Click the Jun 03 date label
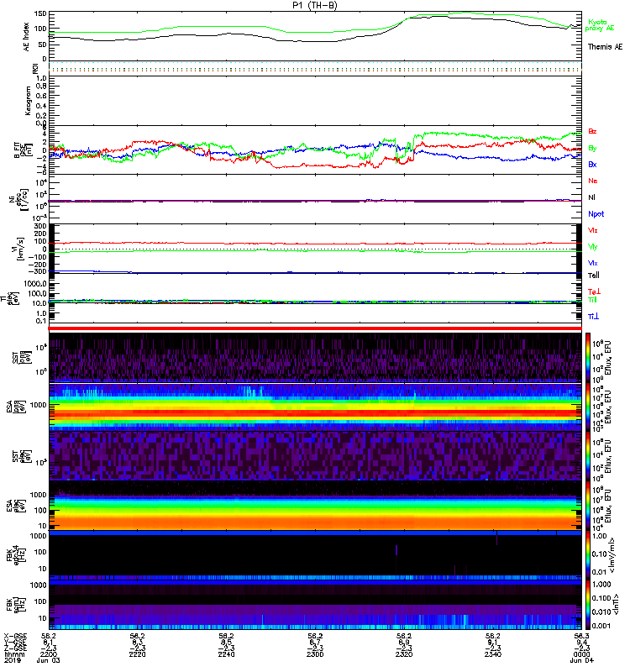The height and width of the screenshot is (672, 630). 49,660
